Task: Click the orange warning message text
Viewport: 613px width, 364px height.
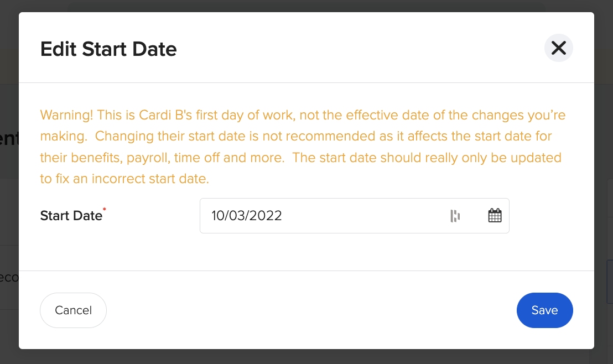Action: pyautogui.click(x=302, y=147)
